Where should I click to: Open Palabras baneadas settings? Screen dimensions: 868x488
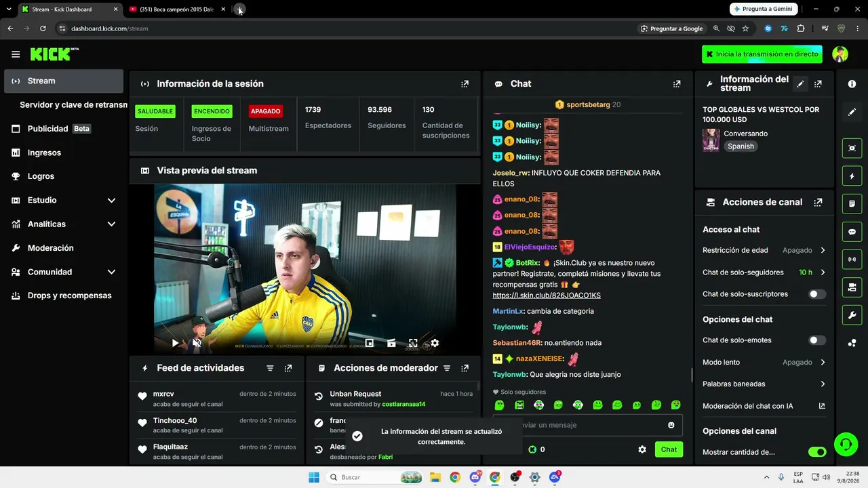tap(764, 384)
